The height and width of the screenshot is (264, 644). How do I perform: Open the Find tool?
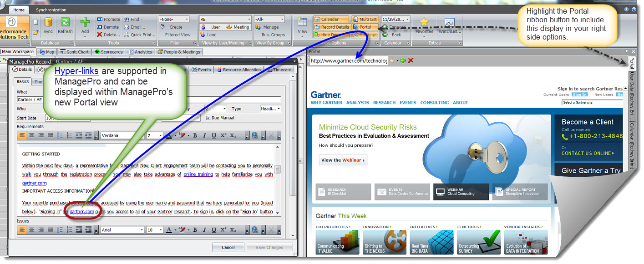point(133,20)
